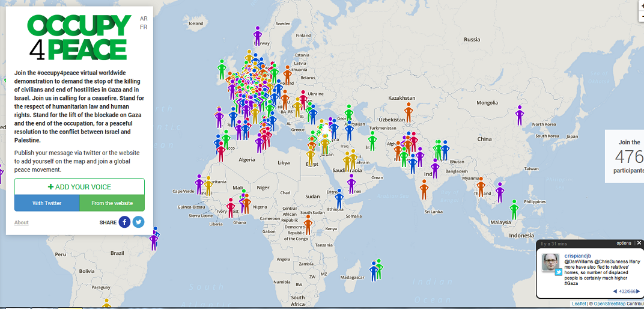Screen dimensions: 644x309
Task: Click the purple person marker over Yemen
Action: (x=351, y=184)
